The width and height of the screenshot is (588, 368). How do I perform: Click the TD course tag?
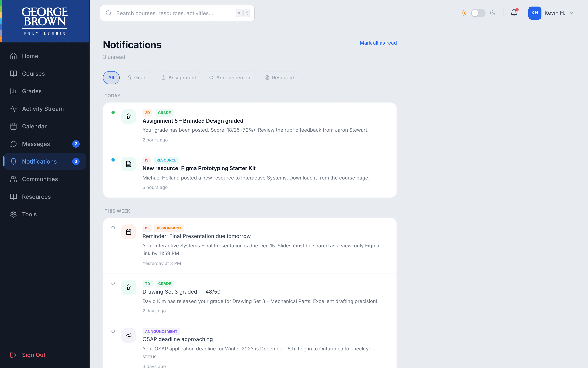[147, 284]
